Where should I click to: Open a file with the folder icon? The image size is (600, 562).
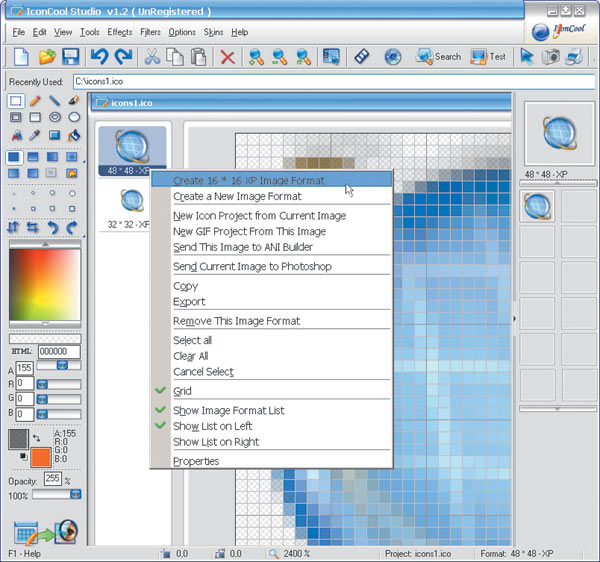point(47,57)
